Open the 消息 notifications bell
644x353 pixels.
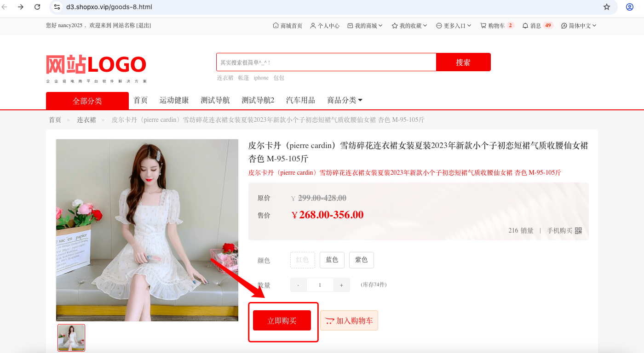click(538, 26)
